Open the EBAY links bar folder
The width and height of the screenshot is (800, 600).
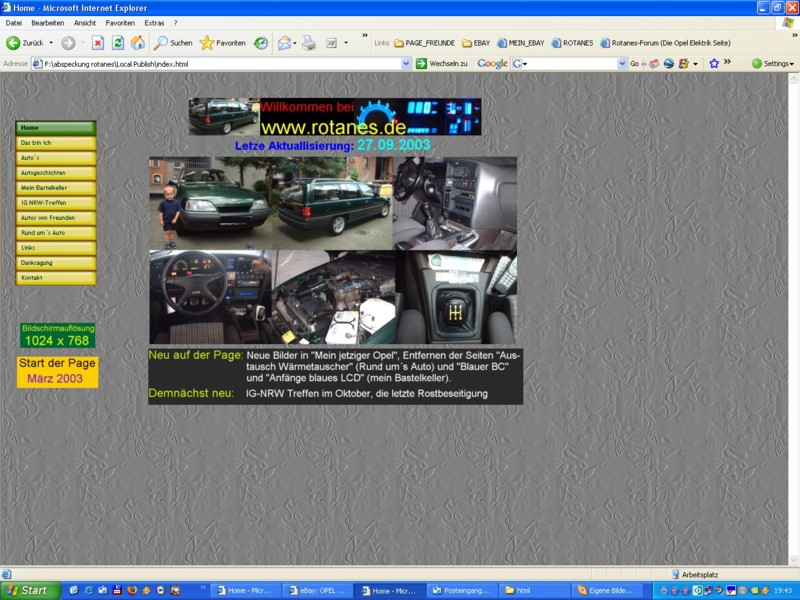(476, 43)
